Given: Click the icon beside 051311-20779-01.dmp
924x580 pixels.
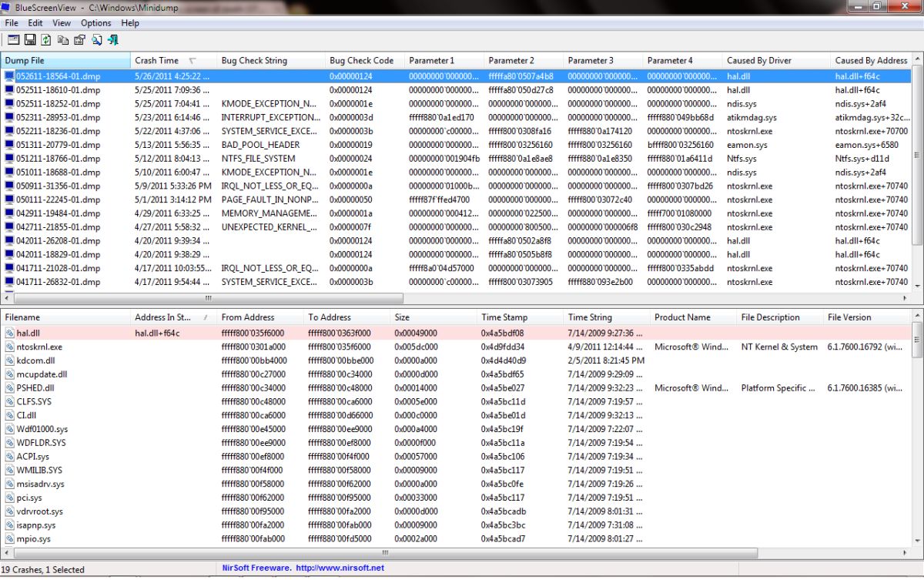Looking at the screenshot, I should point(9,145).
